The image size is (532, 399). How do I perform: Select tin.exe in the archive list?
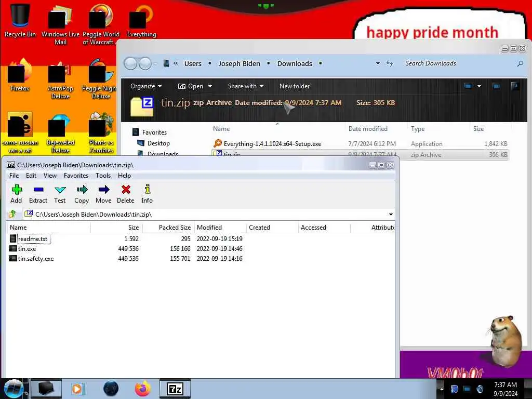(x=27, y=249)
